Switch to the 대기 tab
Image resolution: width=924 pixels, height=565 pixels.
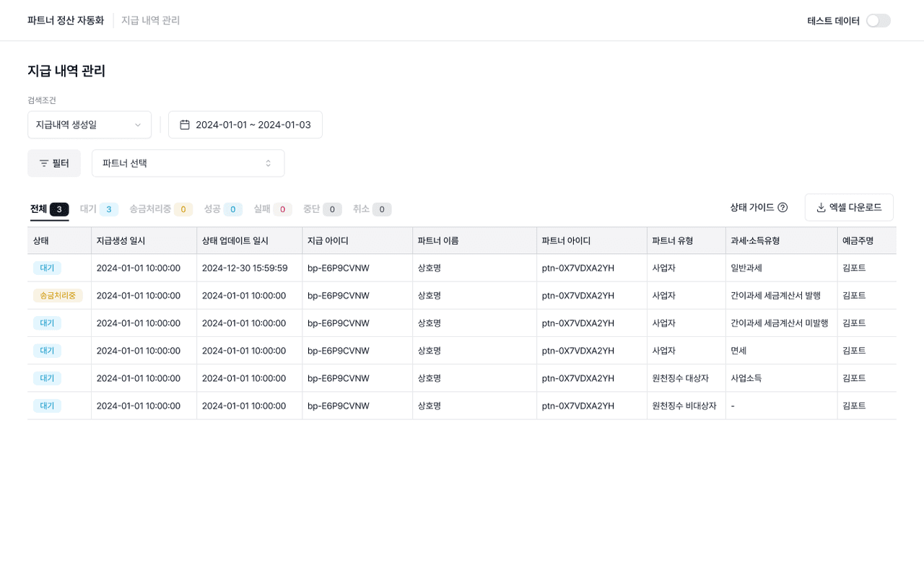tap(98, 209)
